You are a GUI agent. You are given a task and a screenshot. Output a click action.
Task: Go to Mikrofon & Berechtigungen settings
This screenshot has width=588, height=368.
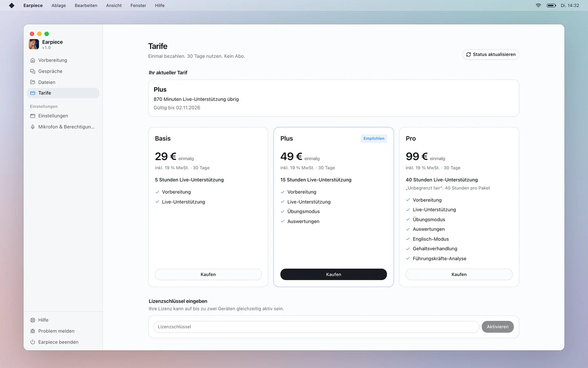click(63, 127)
